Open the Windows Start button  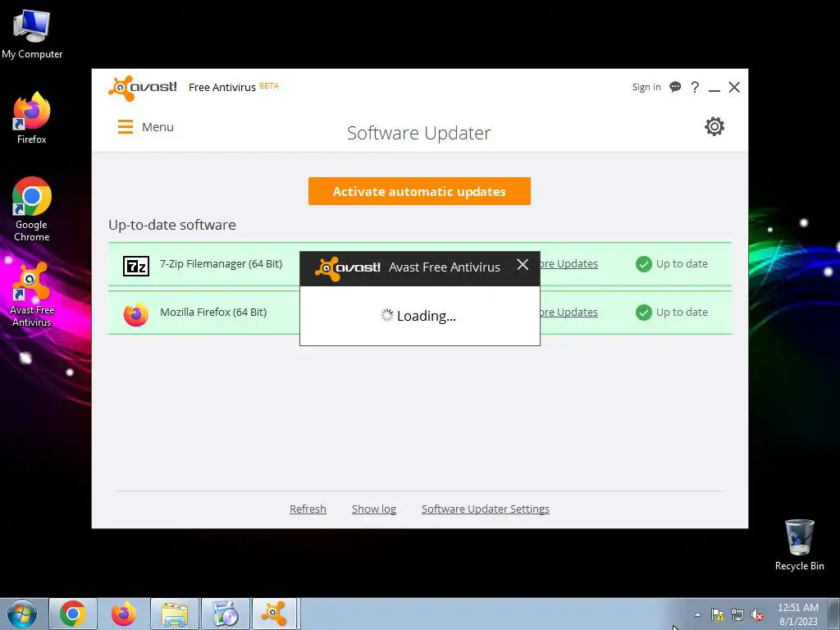22,614
